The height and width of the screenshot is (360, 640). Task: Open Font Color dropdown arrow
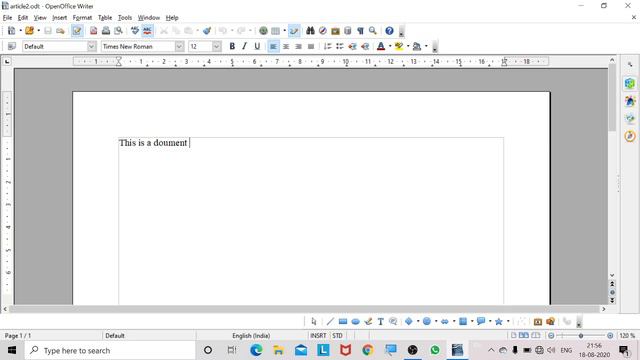390,46
